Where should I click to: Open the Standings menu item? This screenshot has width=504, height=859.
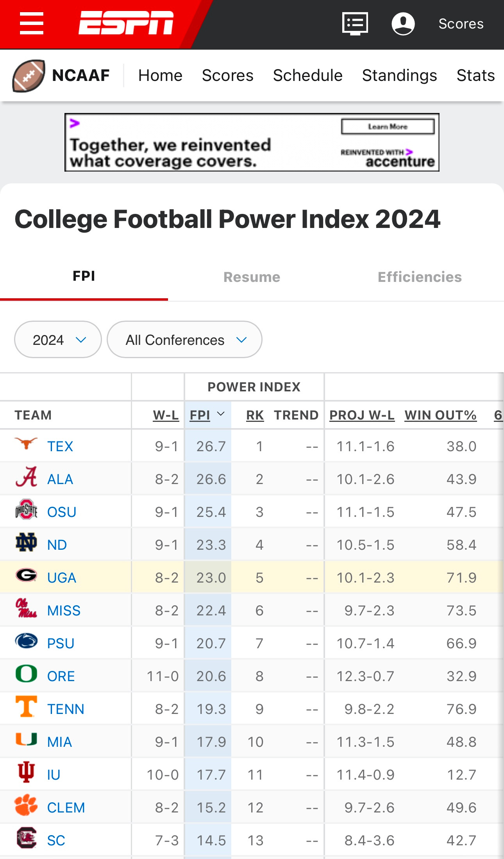(x=399, y=75)
